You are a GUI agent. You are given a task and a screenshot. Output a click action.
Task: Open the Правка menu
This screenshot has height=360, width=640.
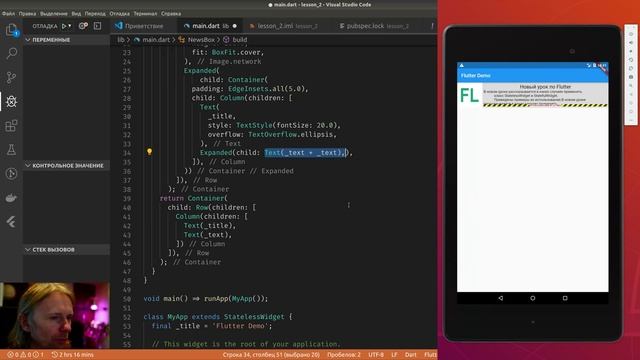pyautogui.click(x=27, y=13)
